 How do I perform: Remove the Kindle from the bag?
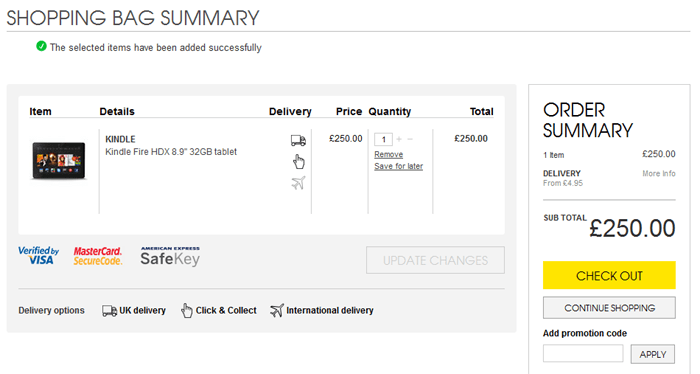pos(388,154)
